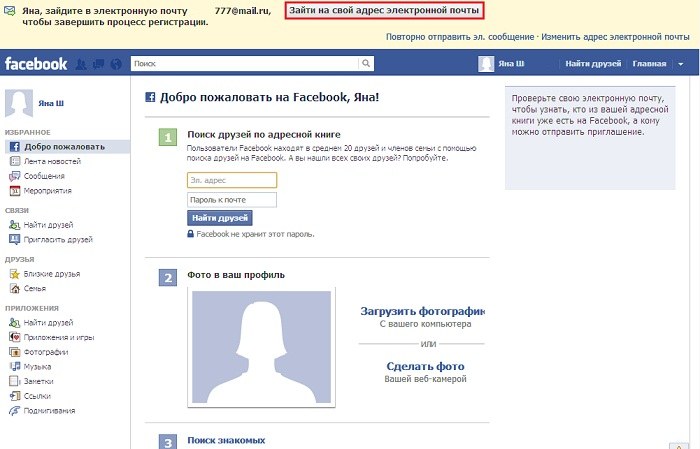700x449 pixels.
Task: Click the Музыка icon
Action: click(15, 366)
